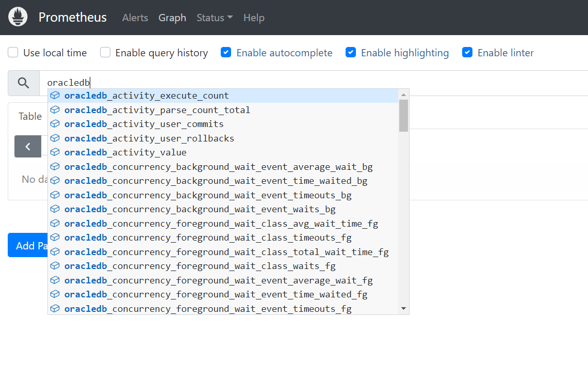
Task: Select oracledb_activity_parse_count_total suggestion
Action: pos(157,110)
